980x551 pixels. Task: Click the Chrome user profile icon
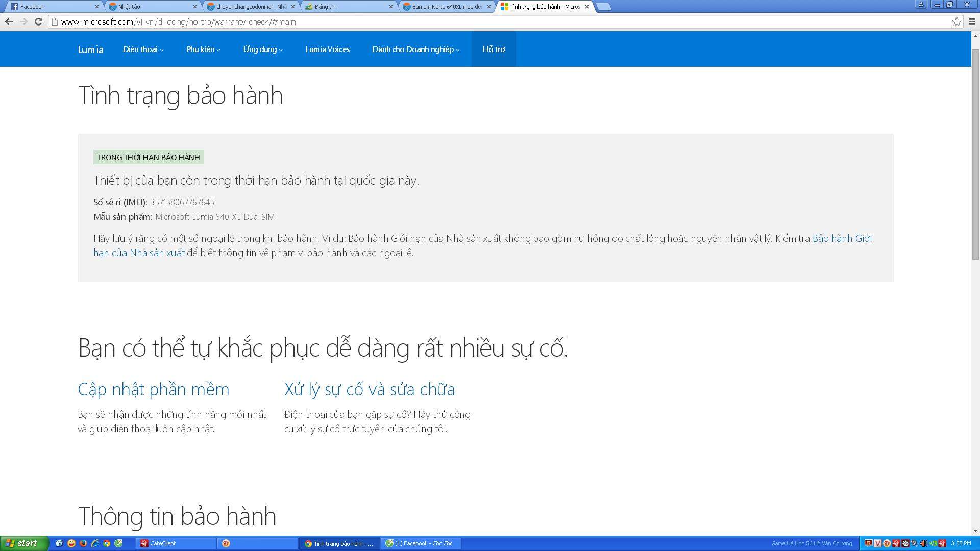coord(921,4)
